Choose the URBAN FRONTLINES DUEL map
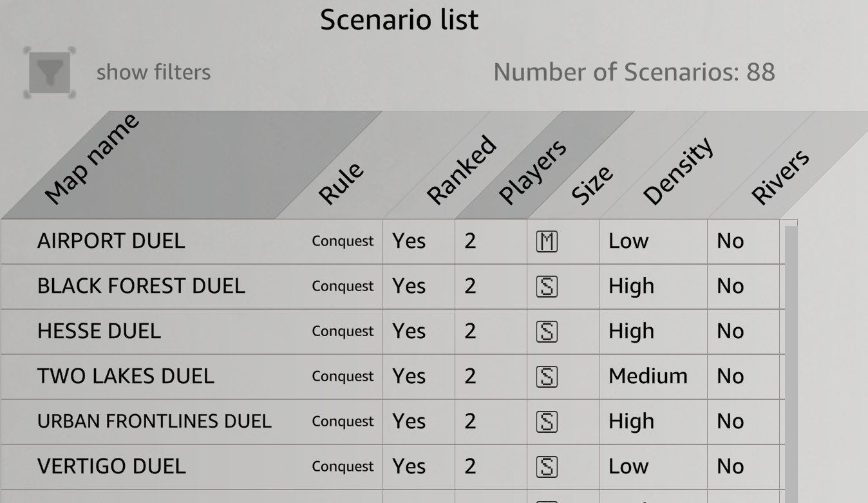 pos(155,422)
